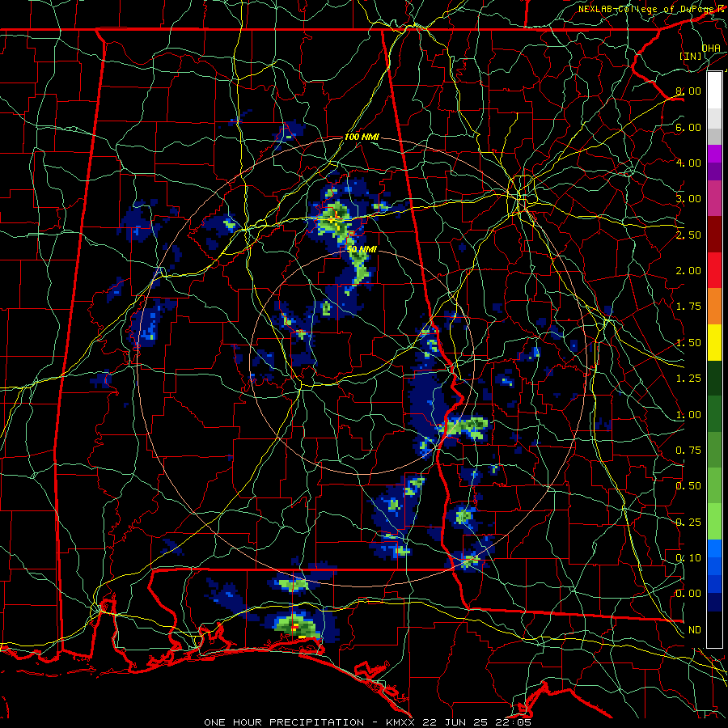This screenshot has height=728, width=728.
Task: Click the "100 NMI" range ring label
Action: (362, 137)
